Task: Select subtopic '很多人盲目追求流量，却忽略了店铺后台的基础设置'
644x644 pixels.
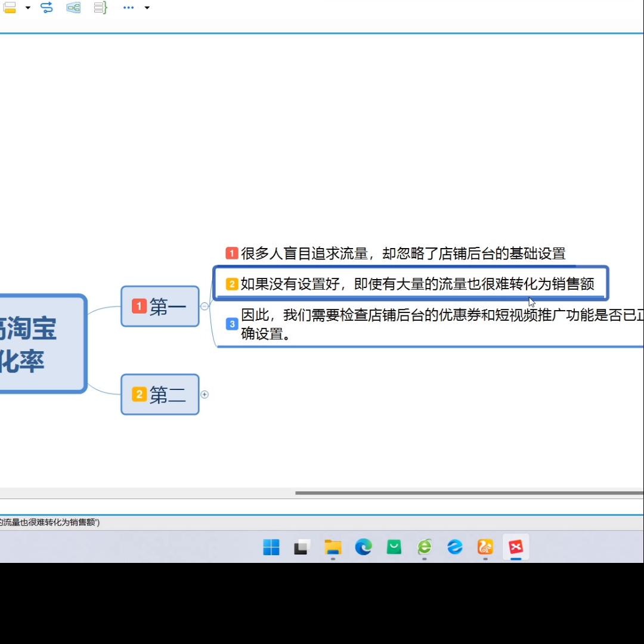Action: pos(396,253)
